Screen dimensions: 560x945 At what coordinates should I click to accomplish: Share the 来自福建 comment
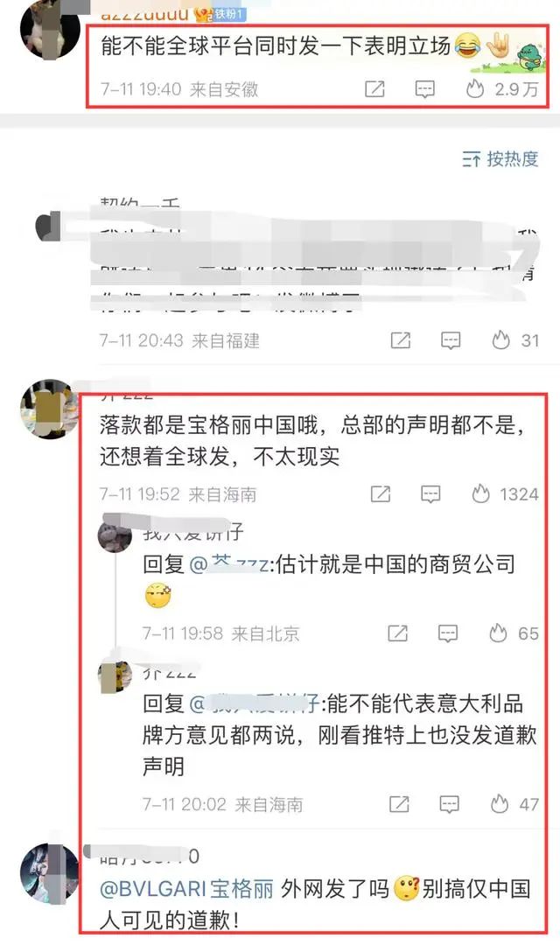tap(400, 340)
